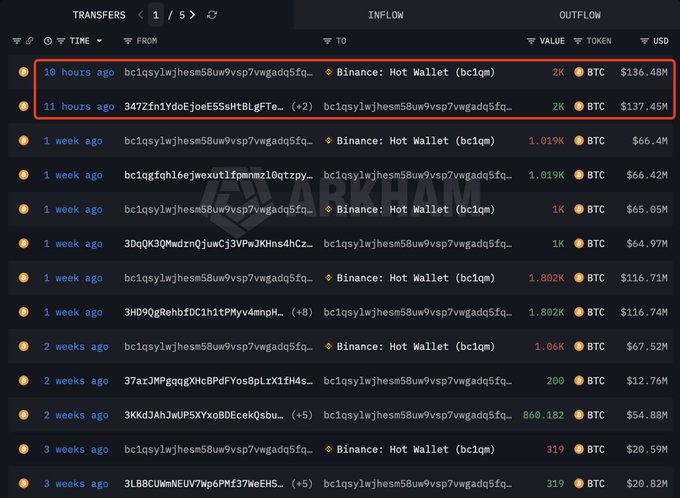Click the BTC token in $116.71M row

coord(589,278)
